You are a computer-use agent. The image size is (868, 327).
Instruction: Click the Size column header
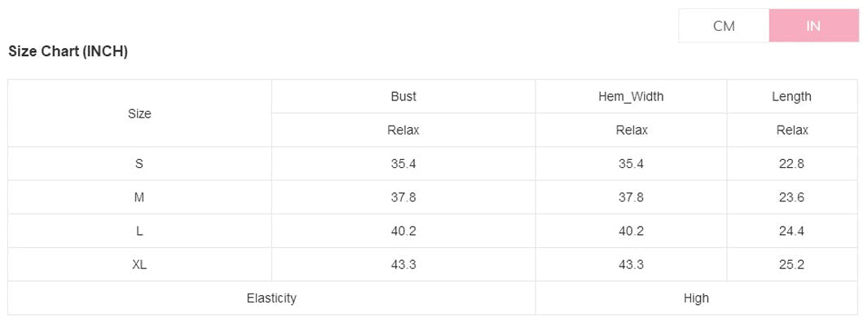pos(139,114)
